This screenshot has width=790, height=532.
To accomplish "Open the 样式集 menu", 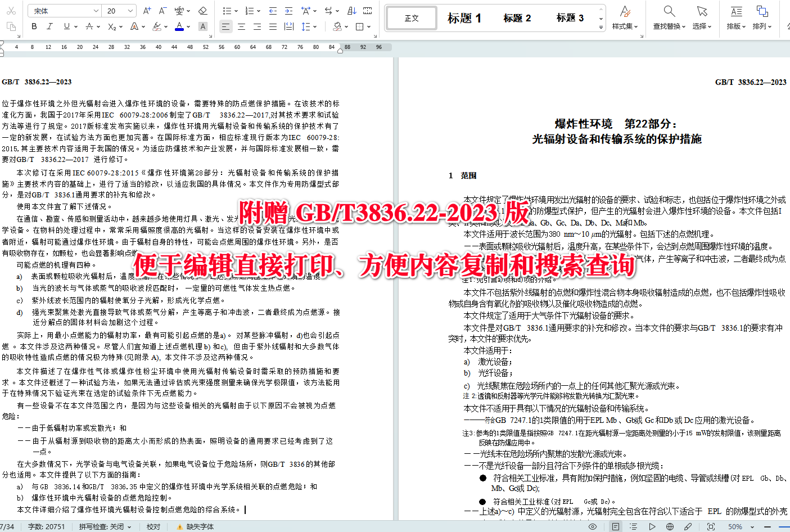I will [625, 18].
